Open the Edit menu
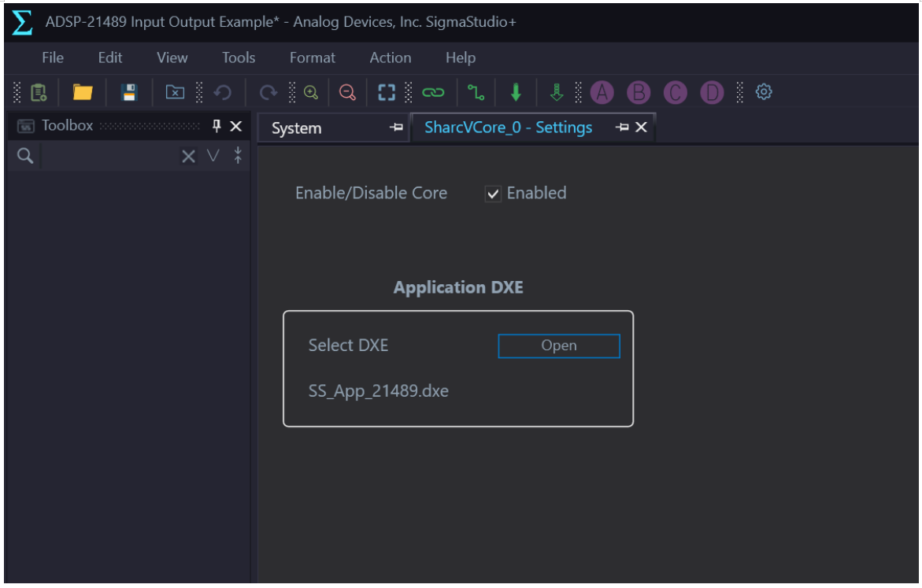This screenshot has width=922, height=588. [x=110, y=57]
